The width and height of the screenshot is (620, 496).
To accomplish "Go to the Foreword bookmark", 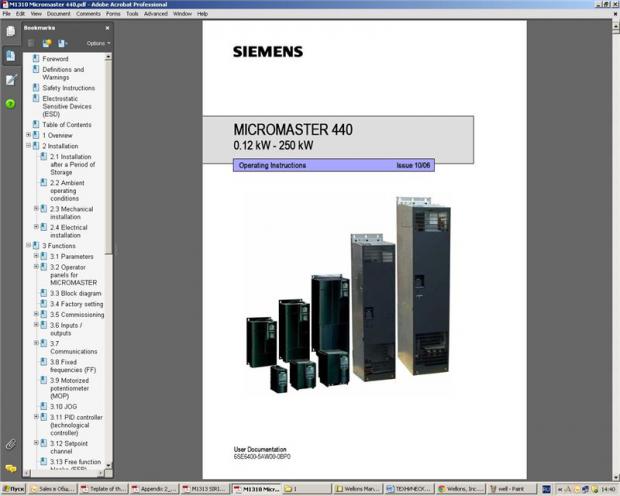I will pos(55,59).
